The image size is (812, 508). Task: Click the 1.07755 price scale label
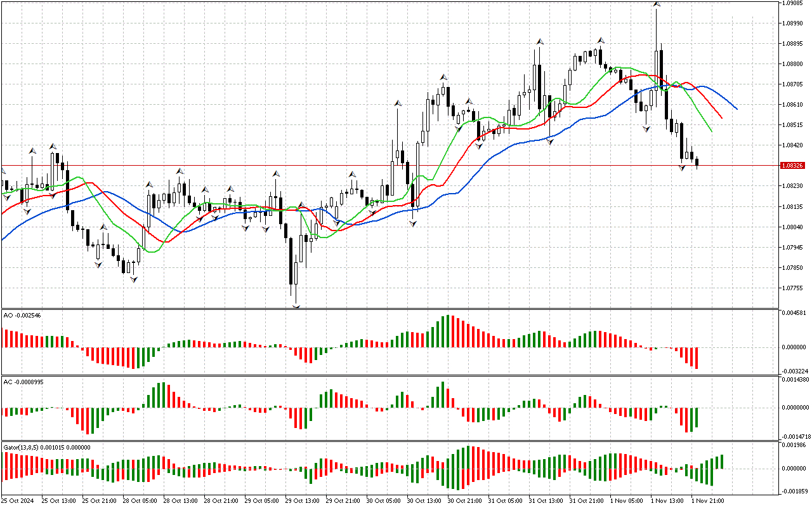793,288
